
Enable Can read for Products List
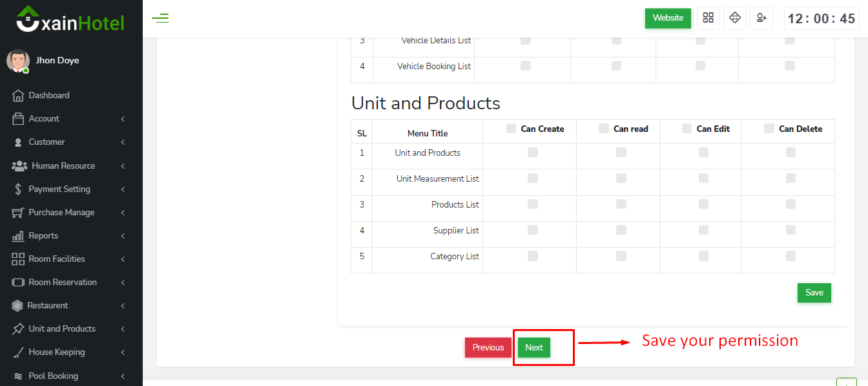coord(621,204)
